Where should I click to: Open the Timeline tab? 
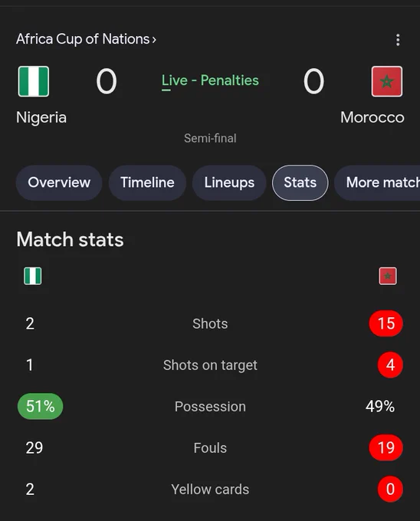[x=147, y=183]
